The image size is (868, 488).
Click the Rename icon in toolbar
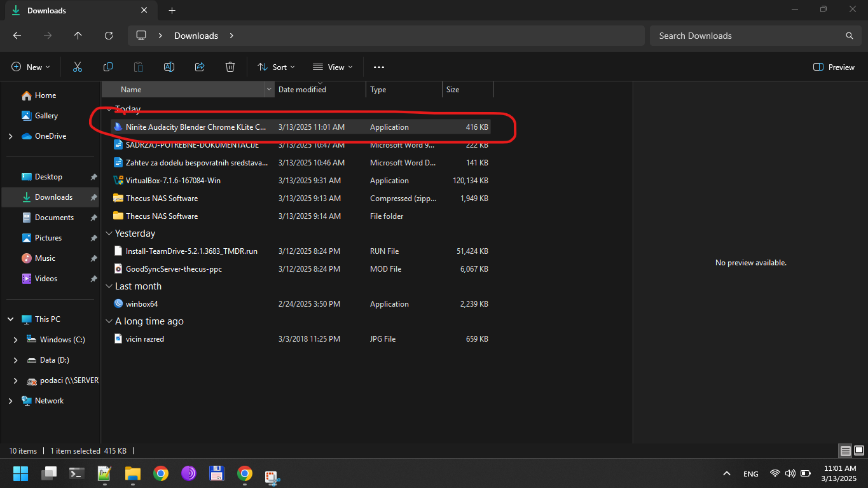click(169, 67)
